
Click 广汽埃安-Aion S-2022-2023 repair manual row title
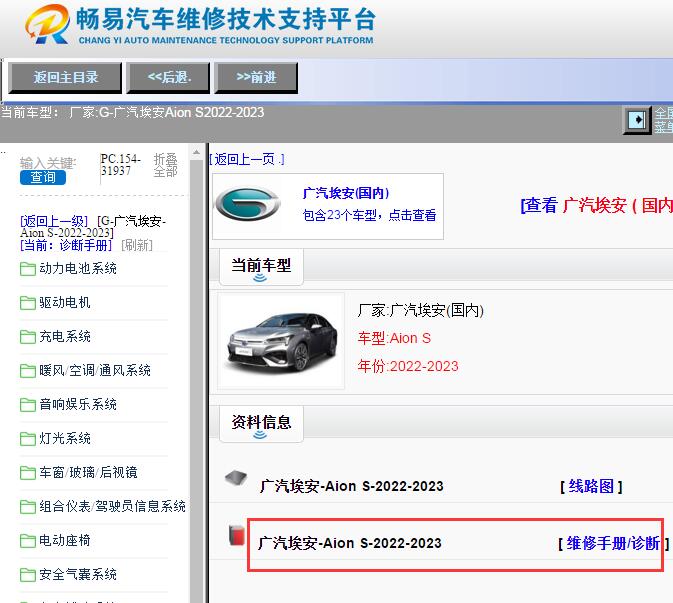click(350, 543)
